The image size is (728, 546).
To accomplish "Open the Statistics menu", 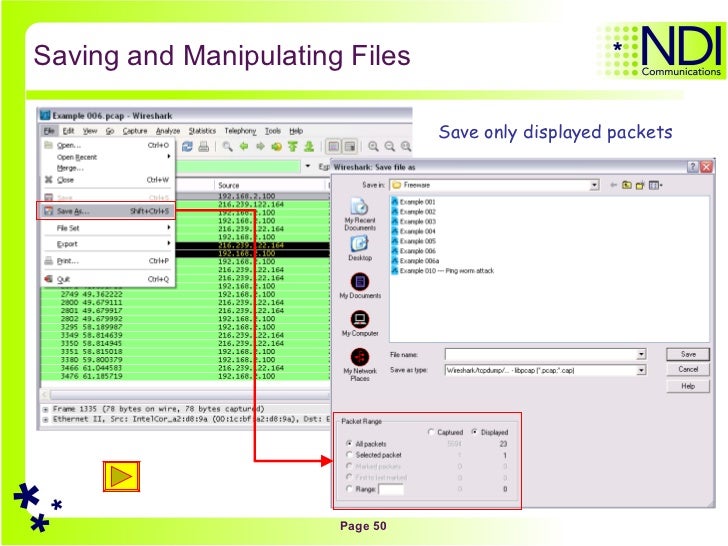I will click(202, 131).
